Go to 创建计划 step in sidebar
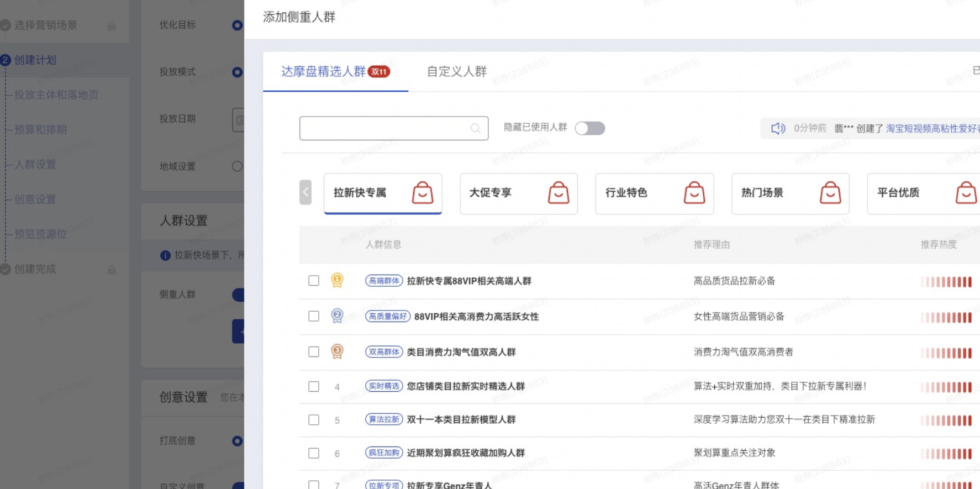Viewport: 980px width, 489px height. [x=35, y=60]
